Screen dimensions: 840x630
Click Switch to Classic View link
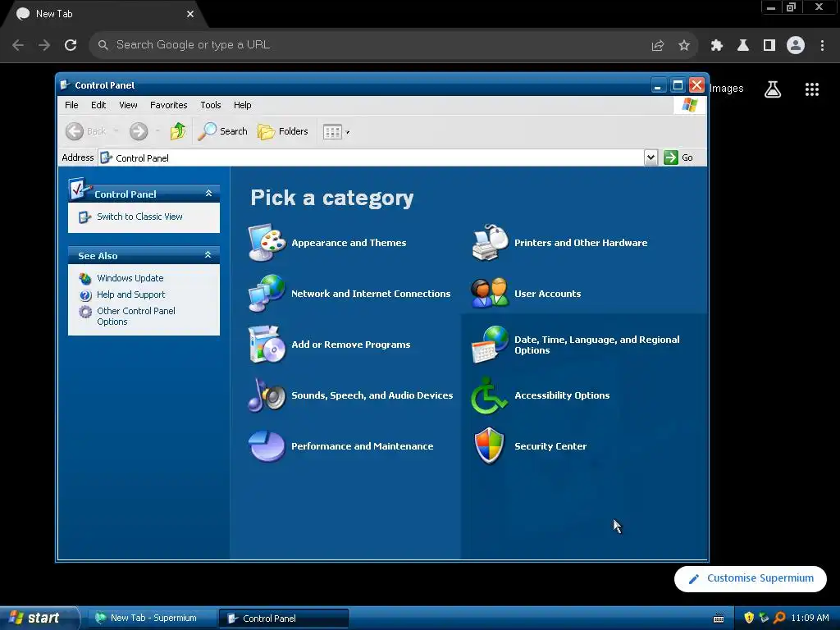(x=139, y=217)
